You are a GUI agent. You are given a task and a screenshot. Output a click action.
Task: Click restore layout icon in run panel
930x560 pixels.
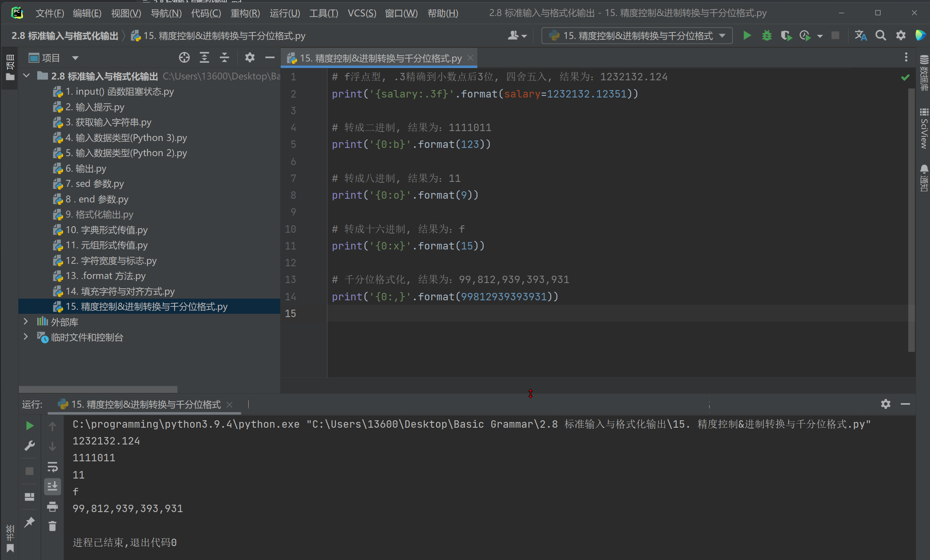(x=29, y=497)
